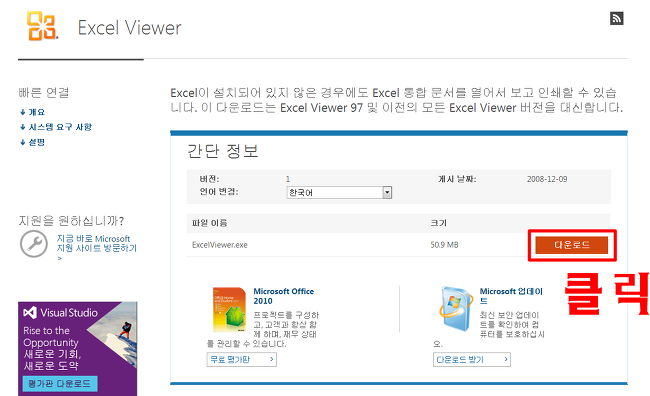Screen dimensions: 650x396
Task: Open the Microsoft Office 2010 title link
Action: coord(284,296)
